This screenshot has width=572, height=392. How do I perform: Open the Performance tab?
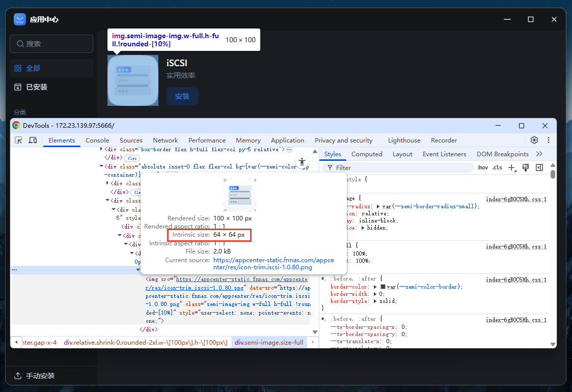click(207, 141)
